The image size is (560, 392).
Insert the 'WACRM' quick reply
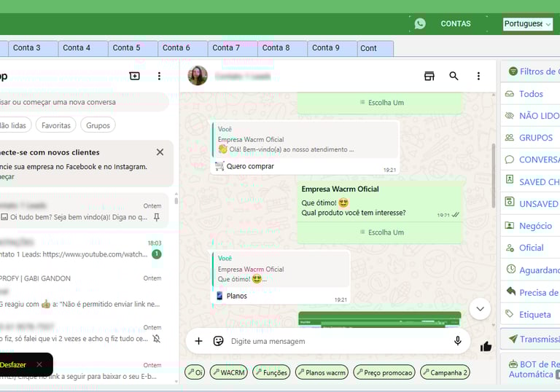(229, 372)
